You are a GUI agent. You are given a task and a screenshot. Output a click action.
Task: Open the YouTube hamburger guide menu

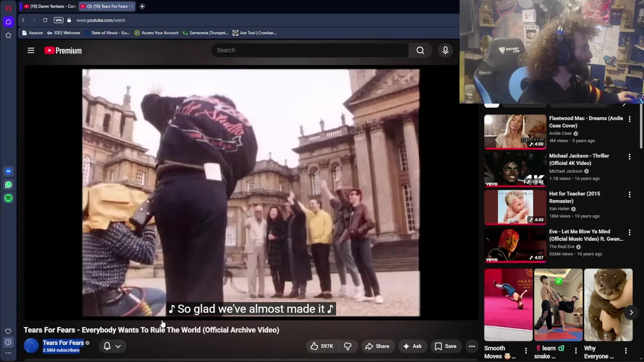pyautogui.click(x=31, y=50)
